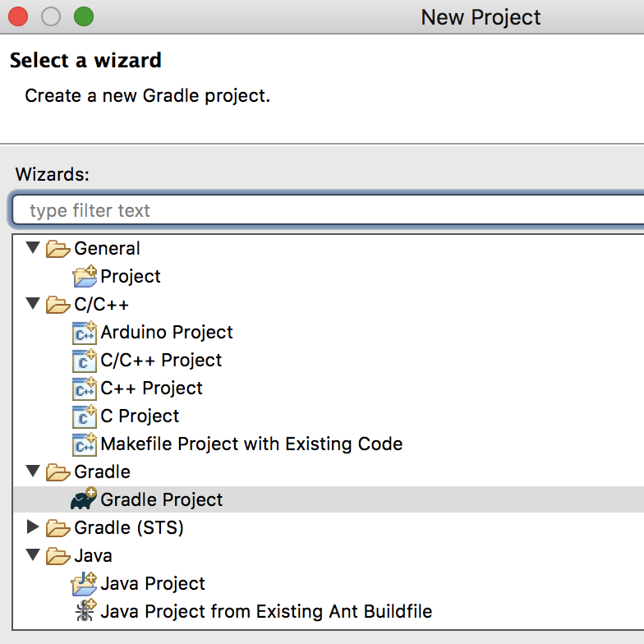Click the Makefile Project icon
This screenshot has width=644, height=644.
85,444
